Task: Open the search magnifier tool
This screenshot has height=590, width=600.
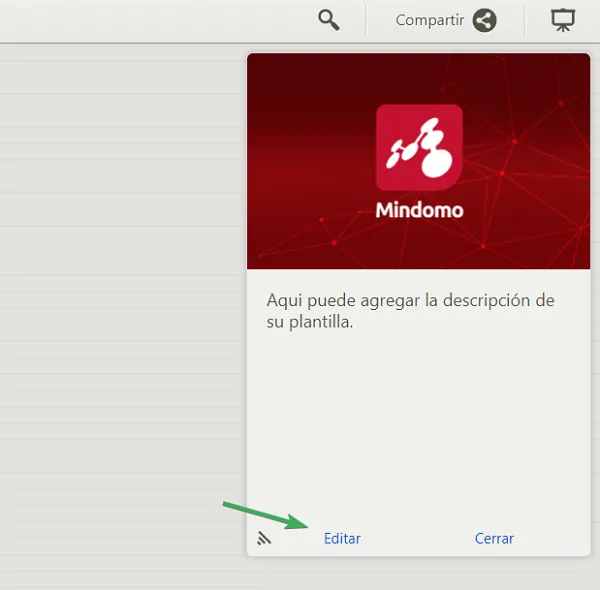Action: pos(329,20)
